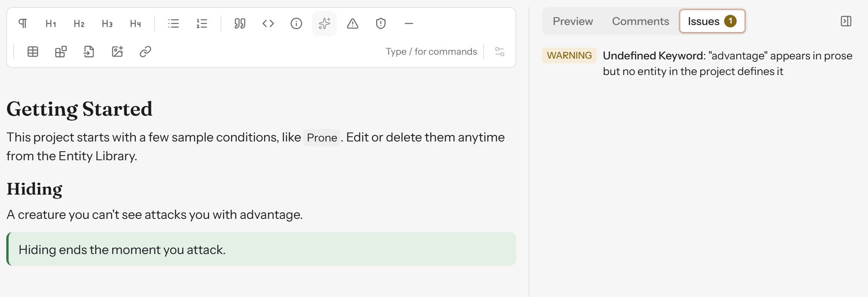Insert a horizontal divider line
This screenshot has width=868, height=297.
click(x=409, y=23)
